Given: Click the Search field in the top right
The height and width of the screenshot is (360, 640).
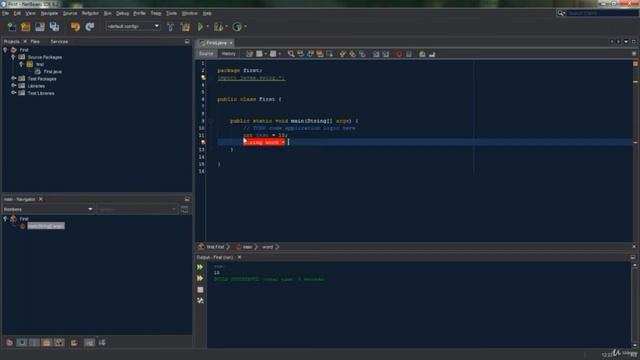Looking at the screenshot, I should click(x=602, y=13).
